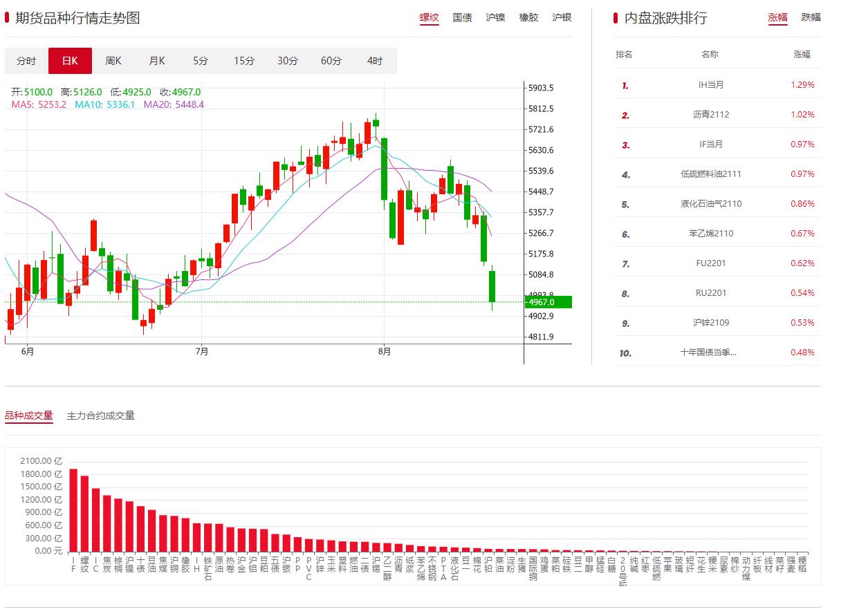Show 沪镍 futures chart
The height and width of the screenshot is (616, 848).
point(495,18)
